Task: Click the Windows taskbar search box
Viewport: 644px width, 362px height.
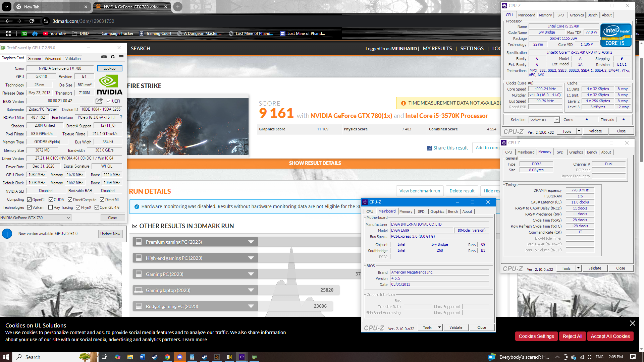Action: (x=55, y=357)
